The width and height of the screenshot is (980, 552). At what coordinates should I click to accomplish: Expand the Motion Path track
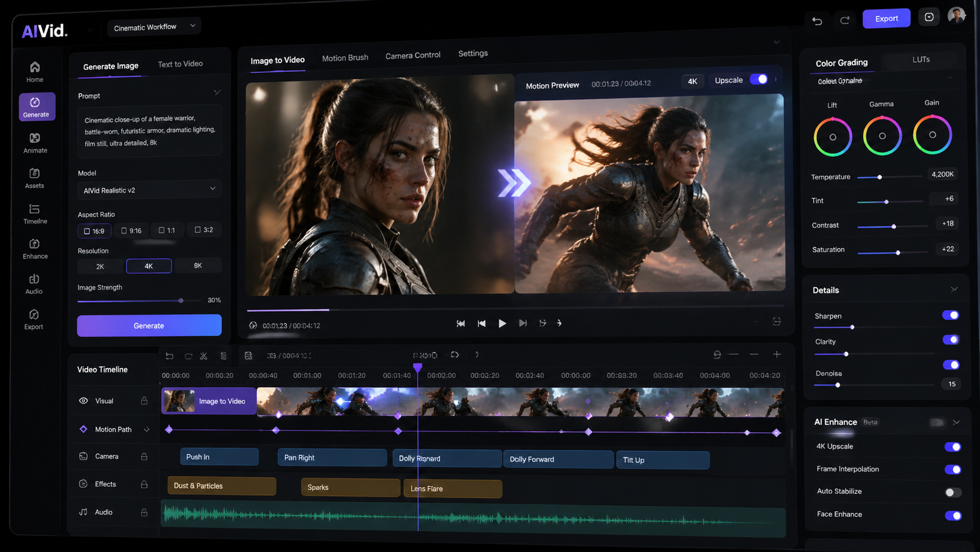(147, 429)
